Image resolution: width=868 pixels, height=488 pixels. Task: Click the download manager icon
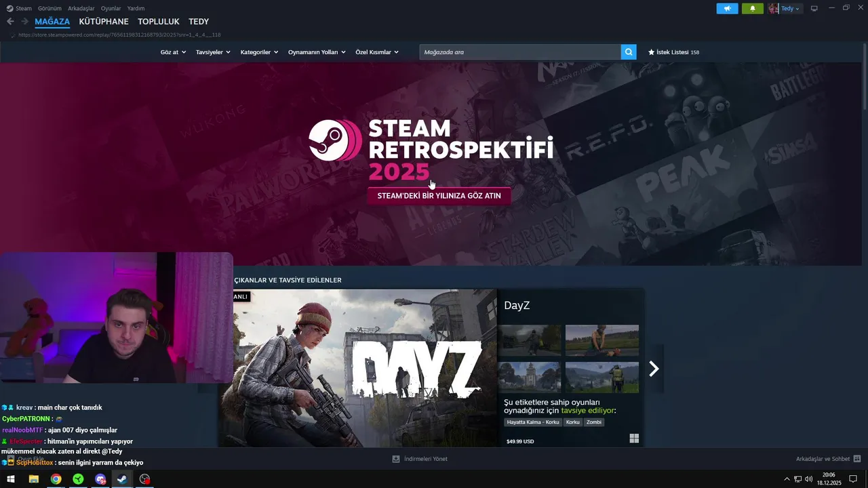click(x=396, y=459)
